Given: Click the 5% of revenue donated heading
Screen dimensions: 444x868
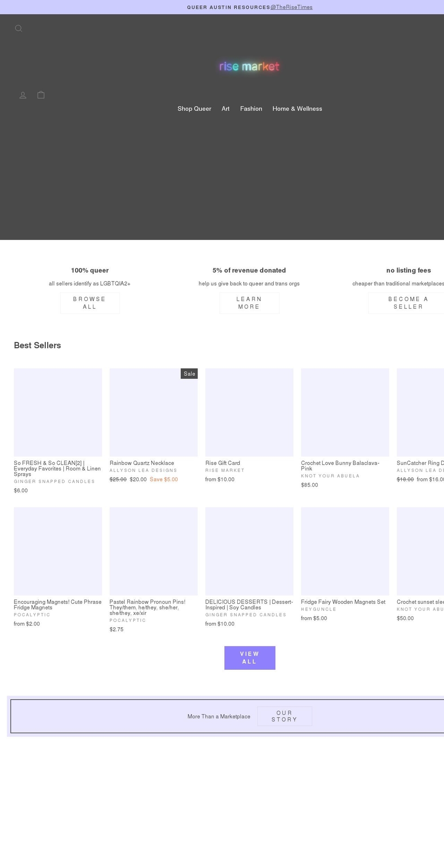Looking at the screenshot, I should click(x=249, y=270).
